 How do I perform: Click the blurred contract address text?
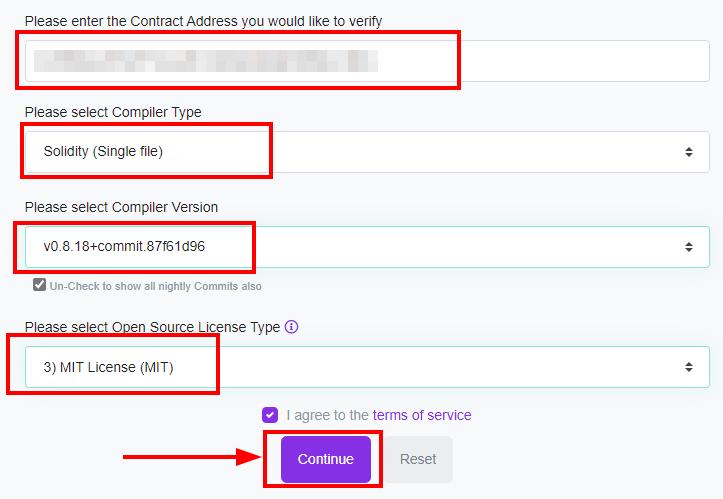click(x=206, y=61)
